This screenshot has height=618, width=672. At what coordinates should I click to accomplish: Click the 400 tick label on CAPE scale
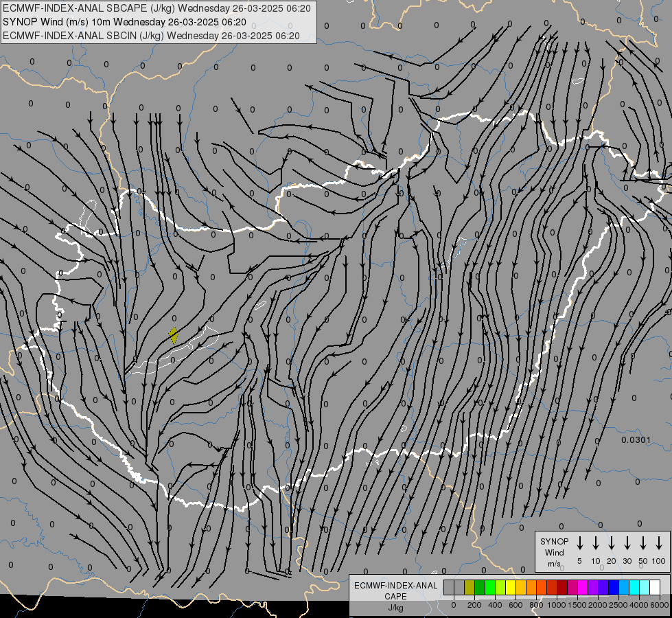[495, 605]
